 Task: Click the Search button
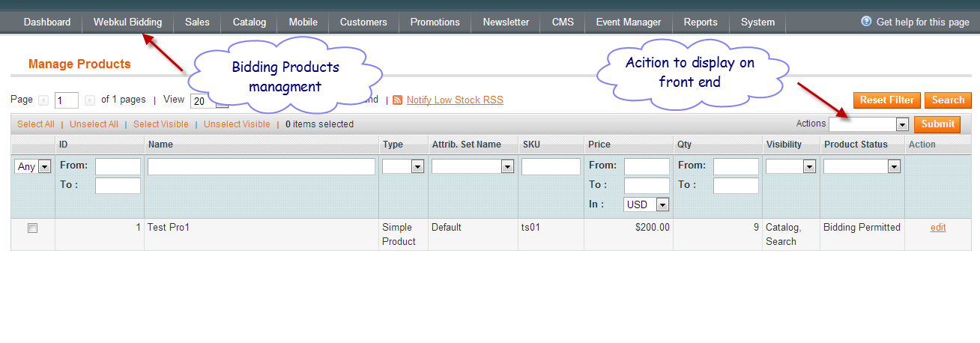pos(948,100)
